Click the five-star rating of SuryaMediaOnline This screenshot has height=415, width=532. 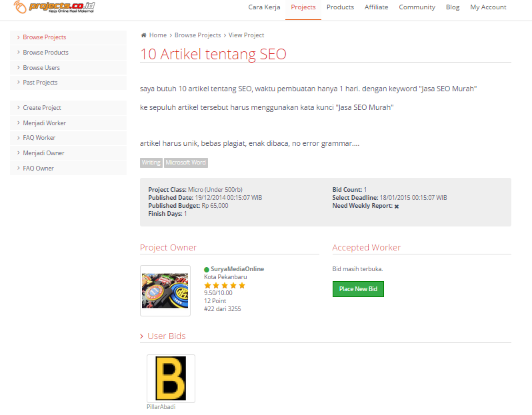tap(225, 285)
